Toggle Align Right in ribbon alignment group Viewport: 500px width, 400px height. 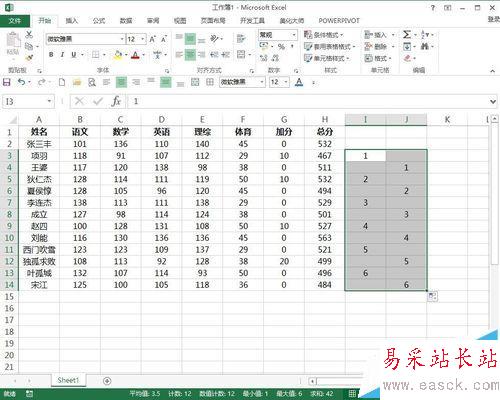[202, 54]
